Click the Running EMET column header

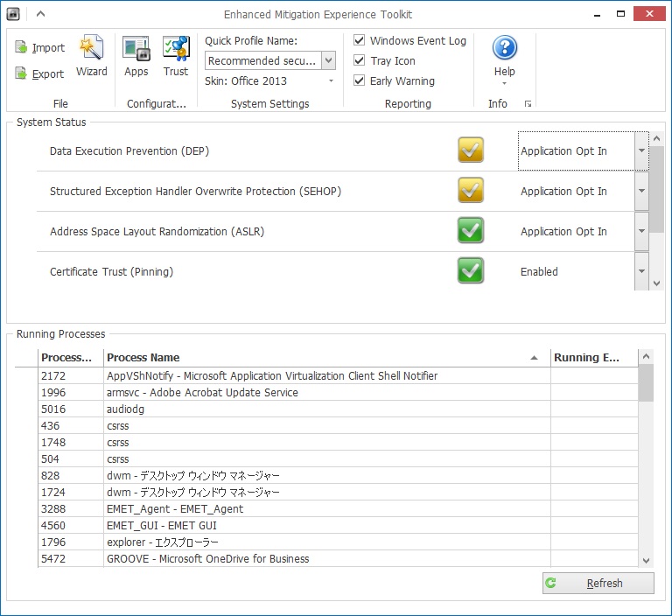click(x=594, y=358)
